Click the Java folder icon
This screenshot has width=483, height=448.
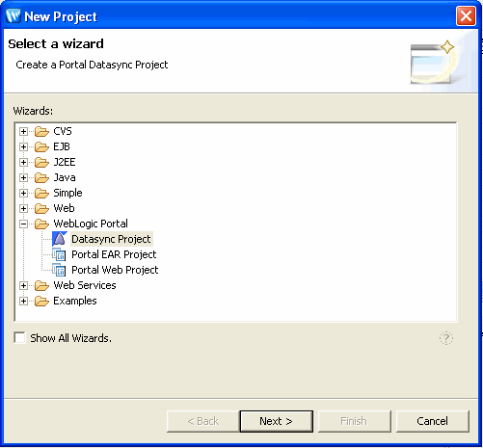pyautogui.click(x=41, y=177)
